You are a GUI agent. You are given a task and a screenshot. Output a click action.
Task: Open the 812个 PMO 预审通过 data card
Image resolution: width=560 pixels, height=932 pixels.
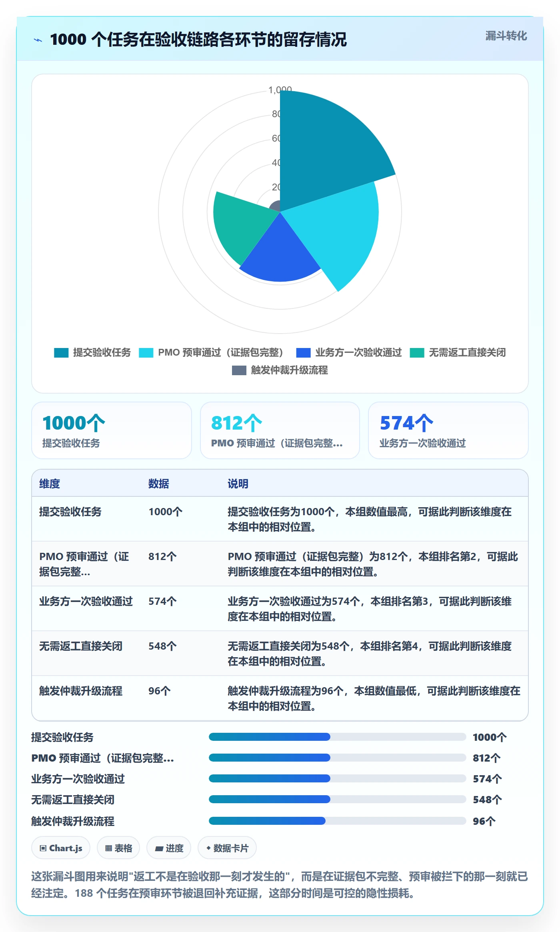[x=280, y=430]
